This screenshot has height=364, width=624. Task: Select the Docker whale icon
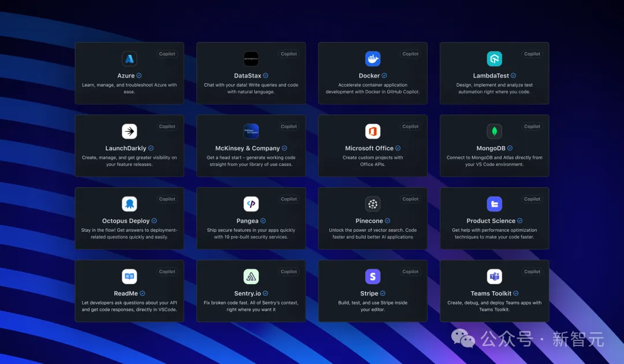373,59
